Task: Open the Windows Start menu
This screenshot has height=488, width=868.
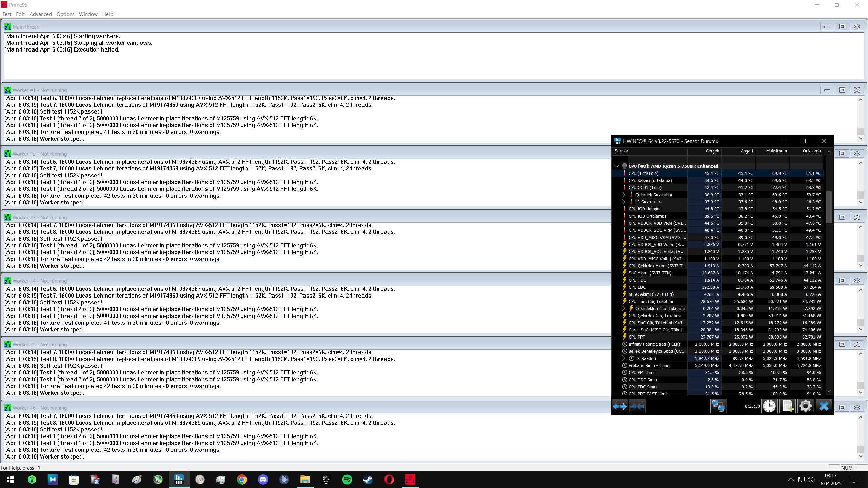Action: click(10, 480)
